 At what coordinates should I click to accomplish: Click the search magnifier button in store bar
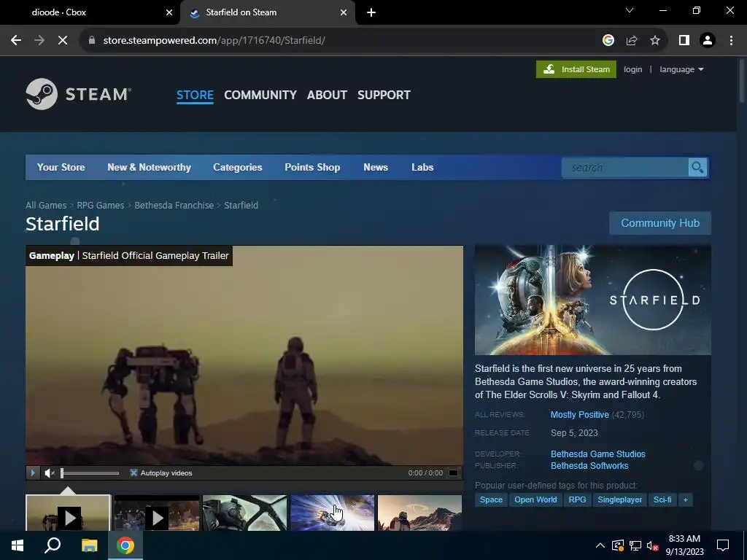pyautogui.click(x=697, y=168)
